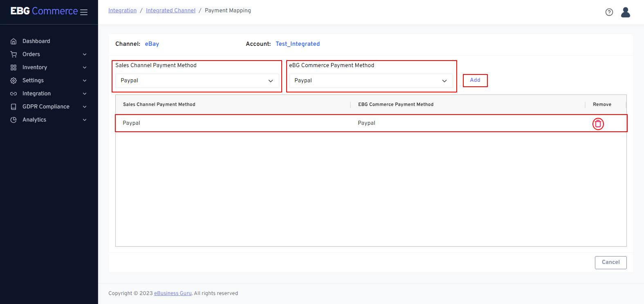
Task: Open the help question mark icon
Action: 609,12
